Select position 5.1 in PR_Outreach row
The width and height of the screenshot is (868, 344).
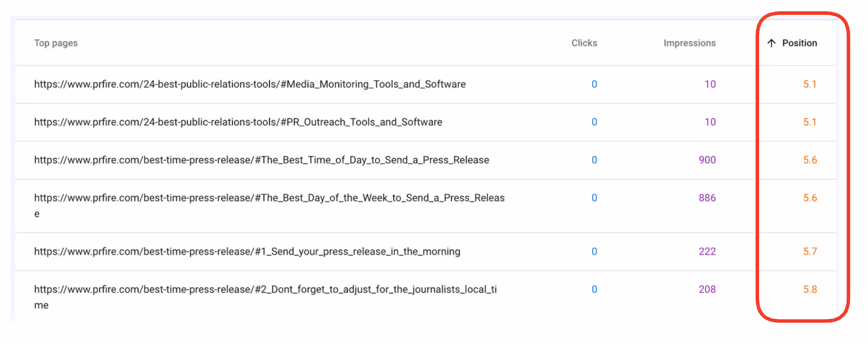tap(810, 122)
